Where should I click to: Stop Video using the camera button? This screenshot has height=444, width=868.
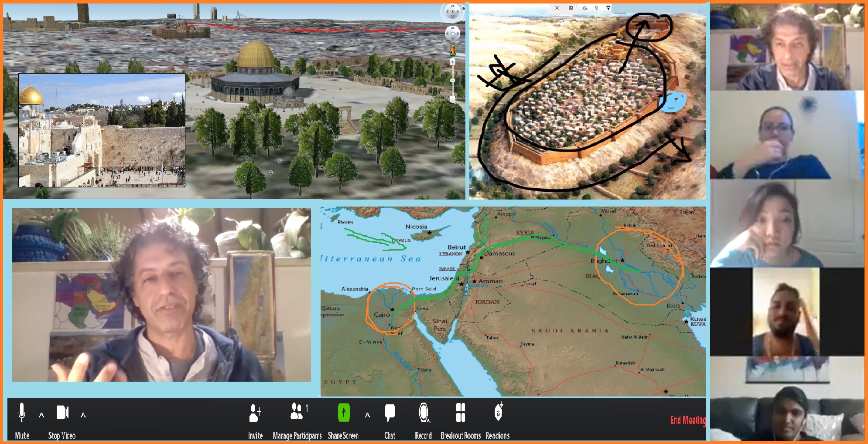tap(62, 413)
